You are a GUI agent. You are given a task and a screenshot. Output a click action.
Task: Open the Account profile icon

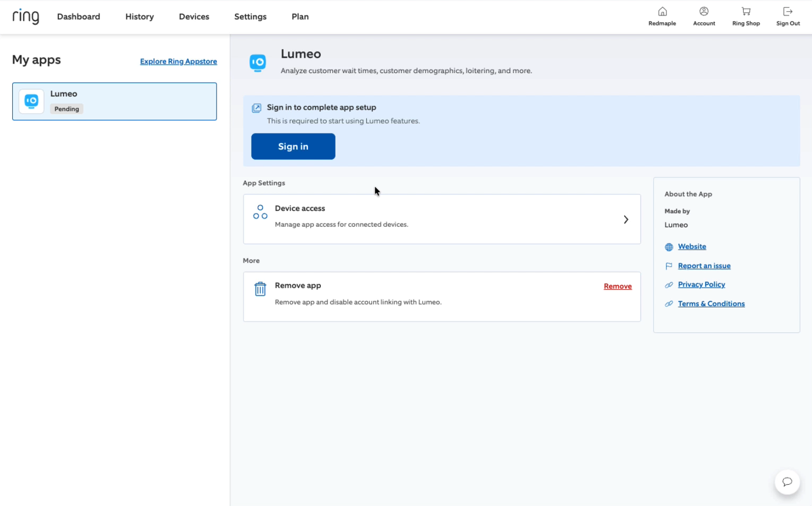704,11
